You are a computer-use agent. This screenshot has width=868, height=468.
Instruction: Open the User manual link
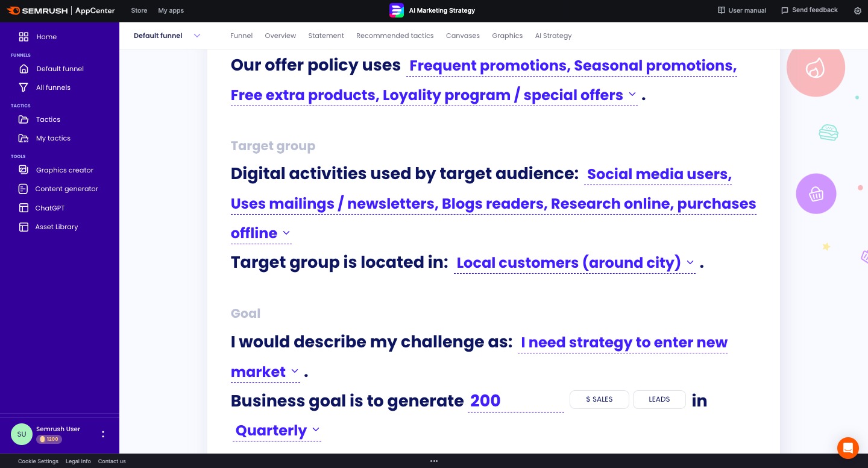742,10
